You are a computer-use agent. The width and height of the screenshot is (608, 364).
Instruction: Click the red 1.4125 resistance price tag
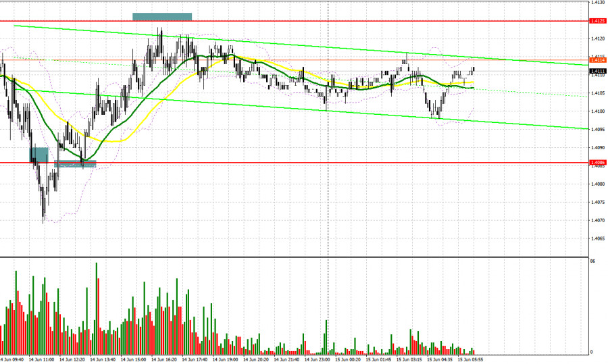(x=598, y=21)
